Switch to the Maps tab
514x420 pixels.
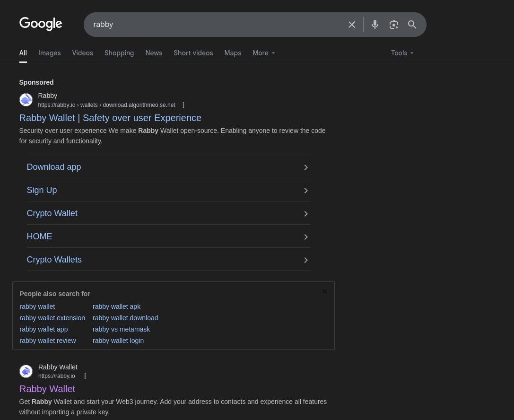tap(233, 53)
